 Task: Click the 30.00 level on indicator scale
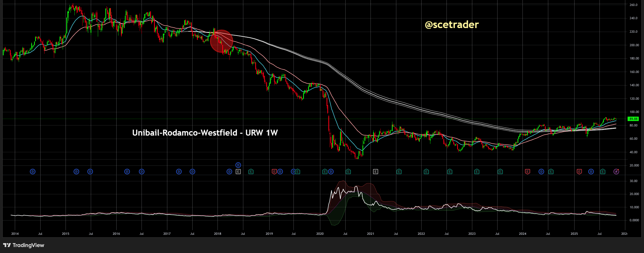pos(634,181)
